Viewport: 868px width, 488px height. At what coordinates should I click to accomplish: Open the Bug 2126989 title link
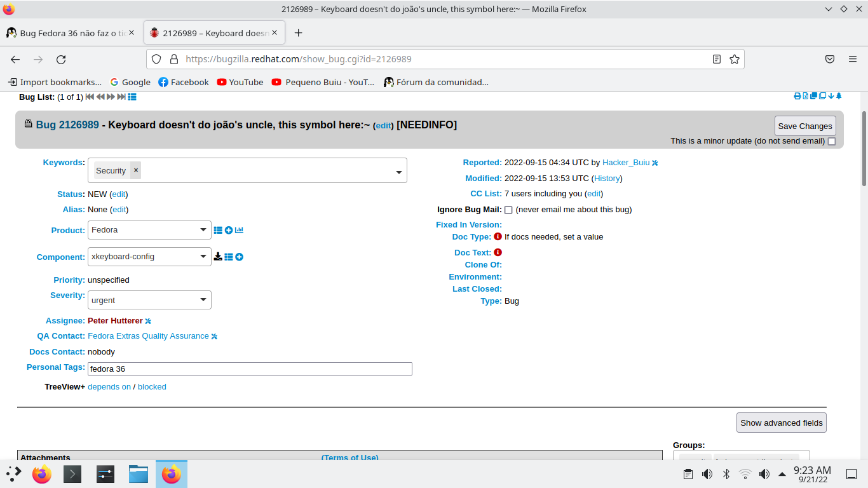pyautogui.click(x=67, y=125)
